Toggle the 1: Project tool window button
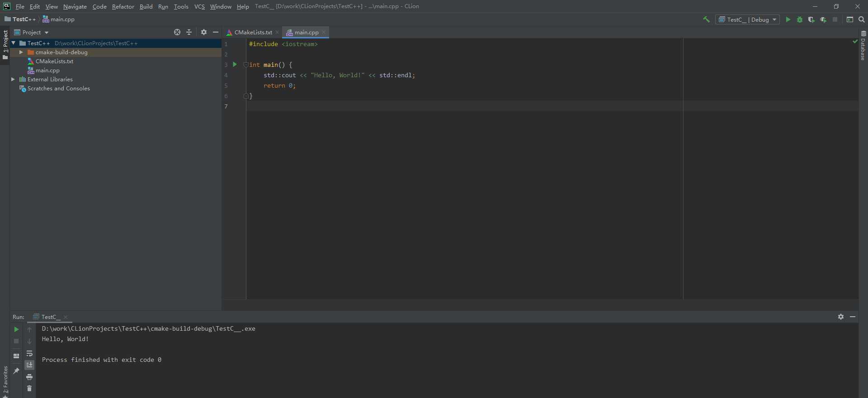Viewport: 868px width, 398px height. point(5,45)
